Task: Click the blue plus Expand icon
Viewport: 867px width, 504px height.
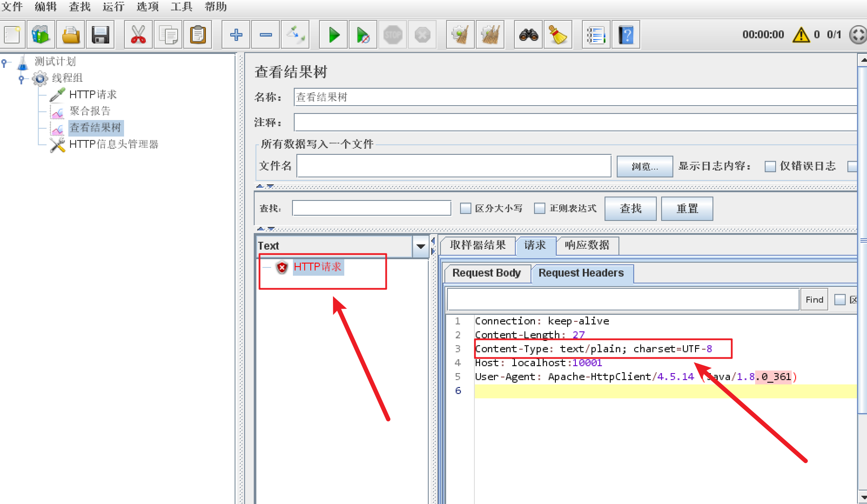Action: 236,35
